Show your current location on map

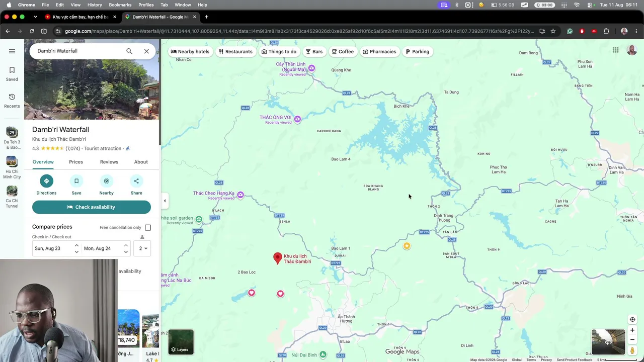pos(632,319)
